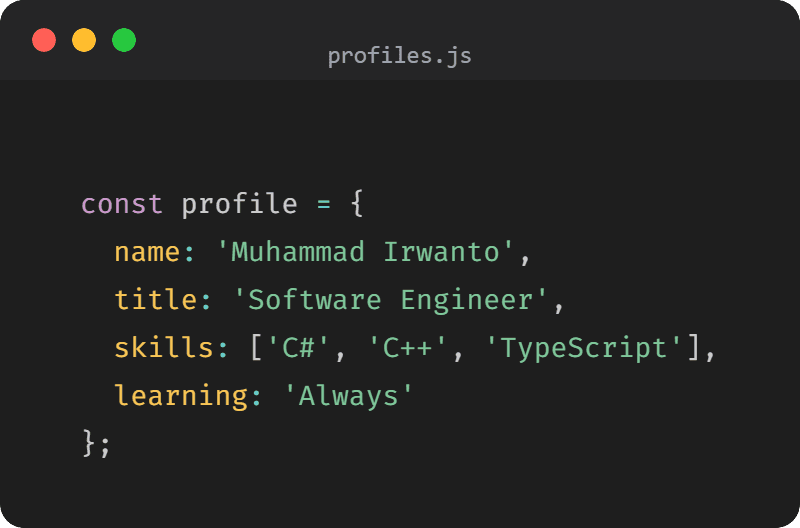Viewport: 800px width, 528px height.
Task: Click the 'name' property key
Action: pyautogui.click(x=147, y=252)
